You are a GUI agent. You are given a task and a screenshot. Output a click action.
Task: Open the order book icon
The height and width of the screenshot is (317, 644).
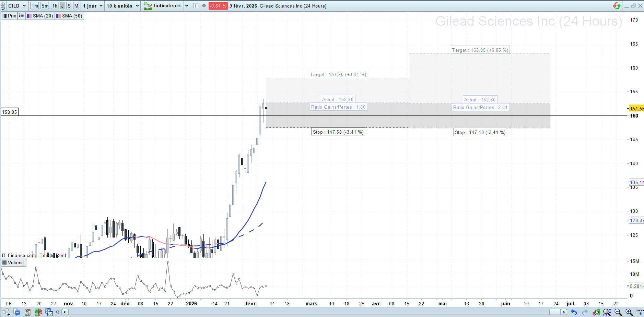(x=38, y=312)
